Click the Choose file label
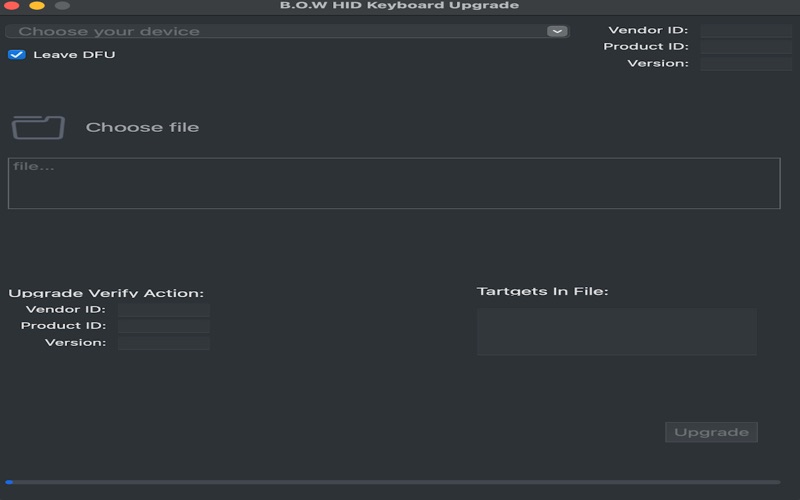 [142, 127]
